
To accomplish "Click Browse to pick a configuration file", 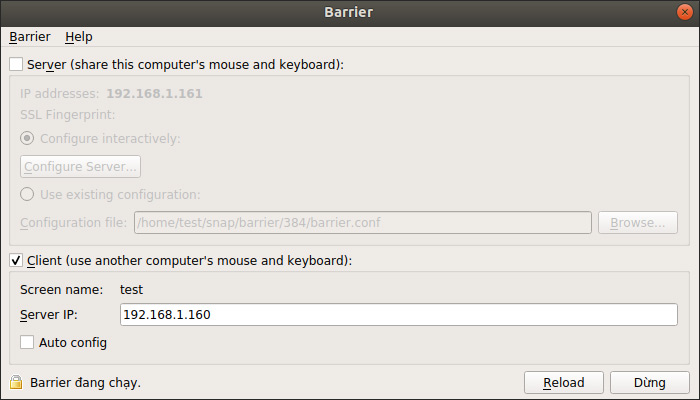I will 638,222.
